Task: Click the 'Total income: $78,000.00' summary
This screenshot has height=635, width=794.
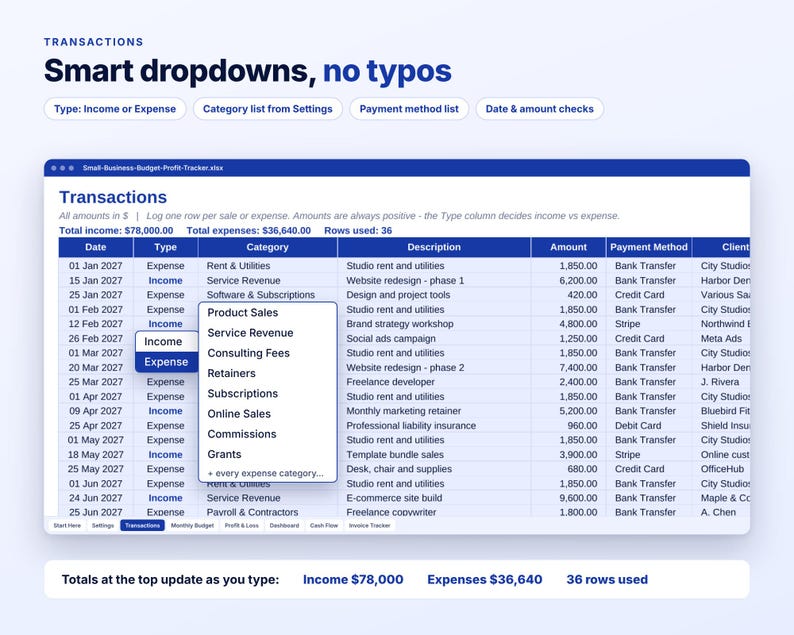Action: coord(116,230)
